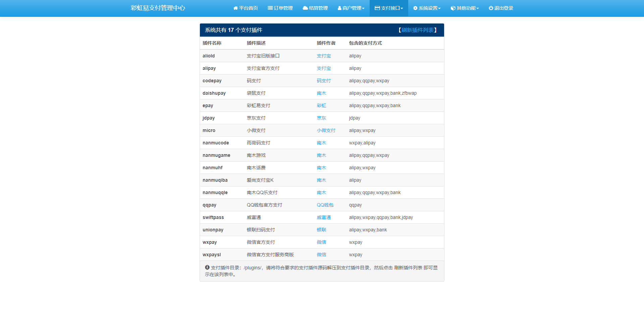Click 刷新插件列表 link in panel header

pos(418,30)
